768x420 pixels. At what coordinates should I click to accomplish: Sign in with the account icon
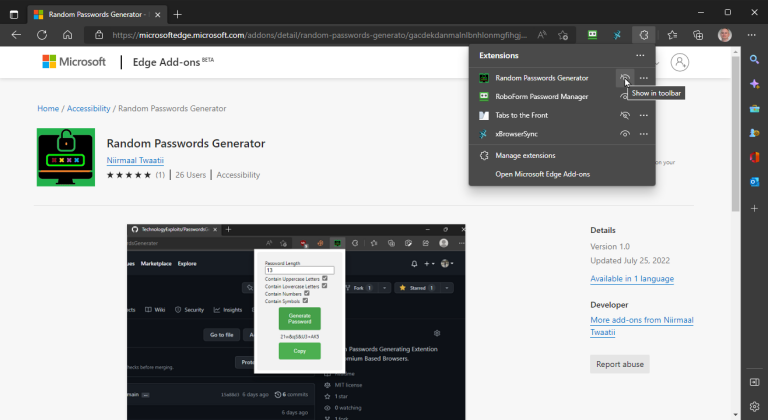(680, 62)
